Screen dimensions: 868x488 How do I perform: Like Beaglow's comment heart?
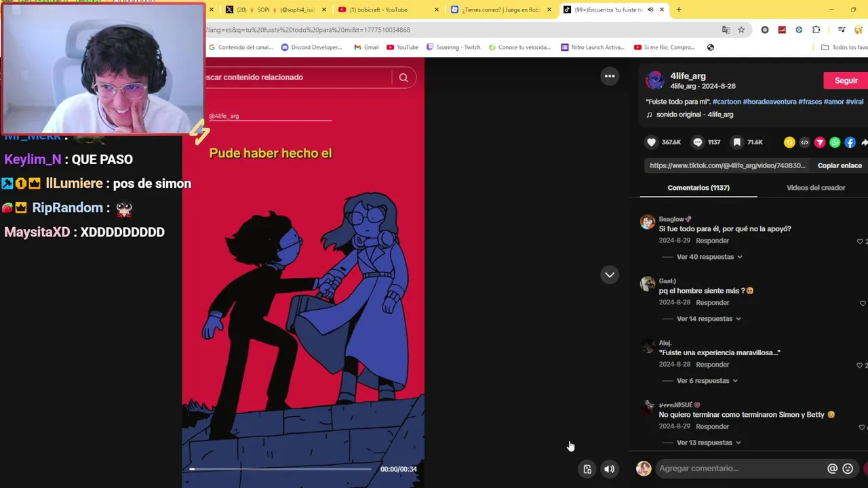point(860,241)
